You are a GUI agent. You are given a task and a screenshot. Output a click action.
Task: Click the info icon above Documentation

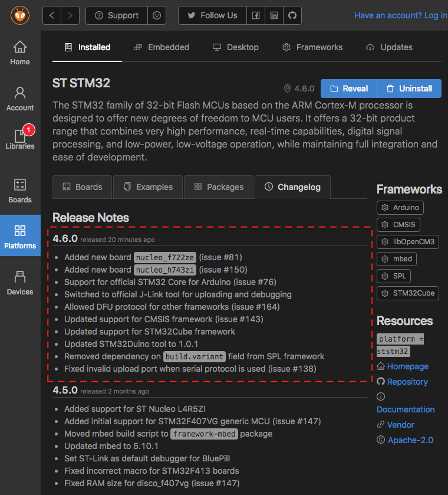coord(381,396)
